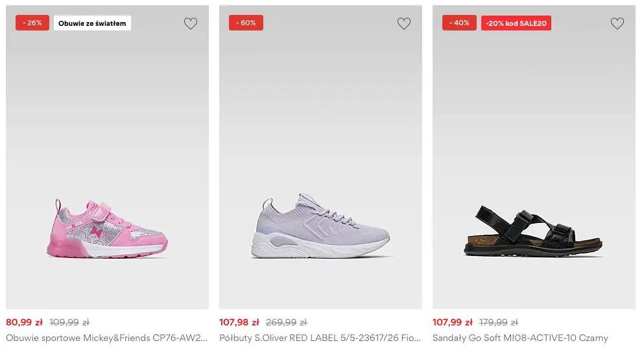The height and width of the screenshot is (352, 644).
Task: Add Mickey&Friends sneaker to wishlist heart
Action: point(191,23)
